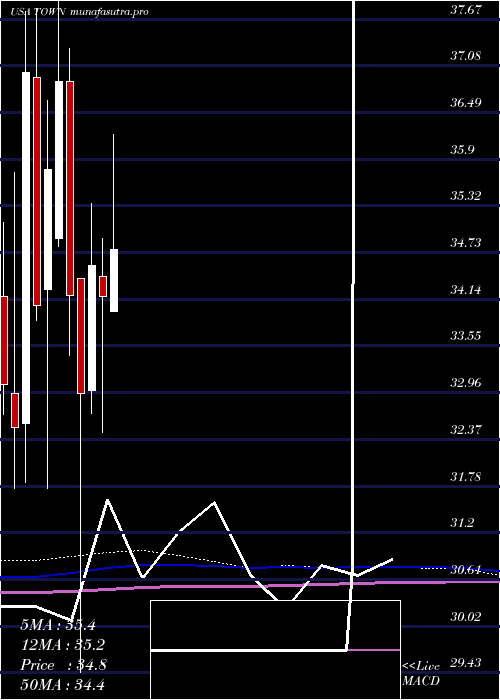Select the 30.64 price axis label
This screenshot has height=700, width=500.
(x=466, y=570)
